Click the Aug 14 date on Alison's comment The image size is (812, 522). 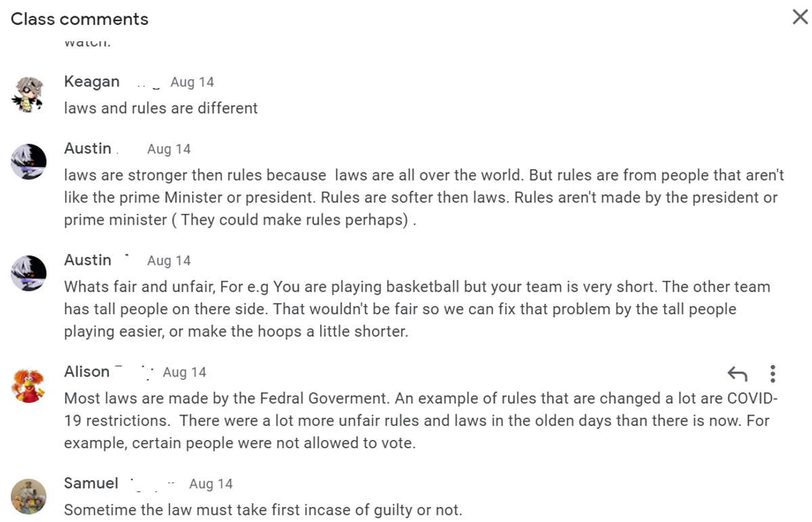pyautogui.click(x=185, y=372)
